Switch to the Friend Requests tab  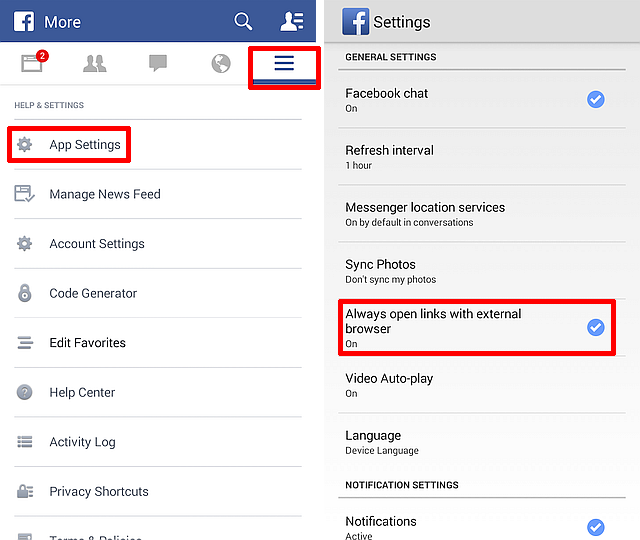(95, 64)
